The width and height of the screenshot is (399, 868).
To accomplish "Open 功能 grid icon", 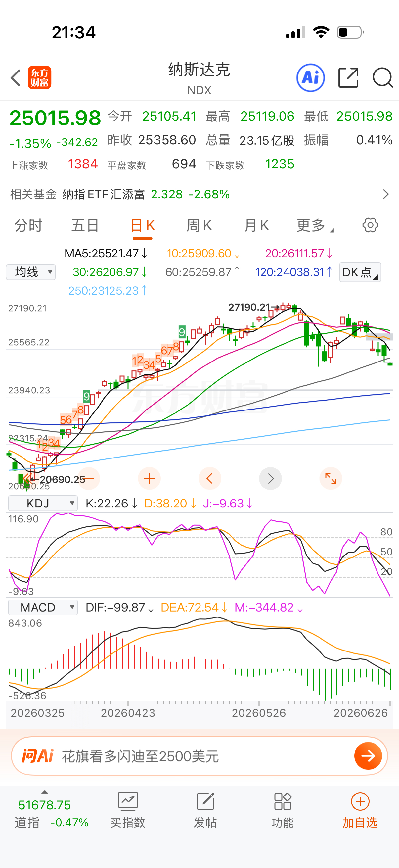I will click(283, 801).
